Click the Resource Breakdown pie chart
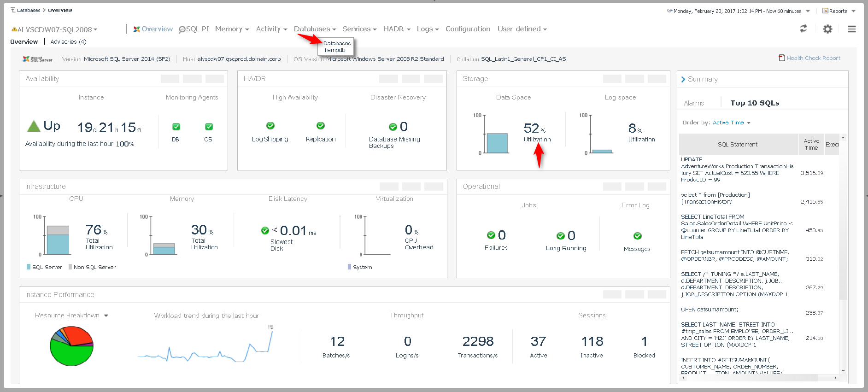The height and width of the screenshot is (392, 868). [71, 346]
